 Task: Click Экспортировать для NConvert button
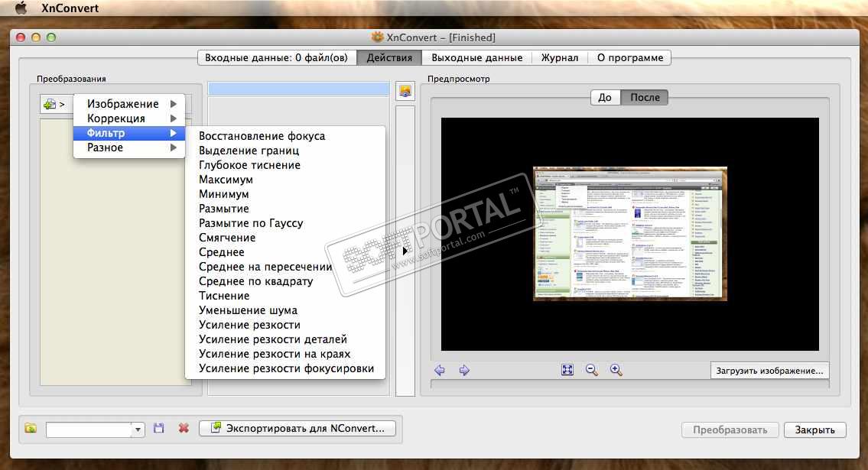pos(297,429)
